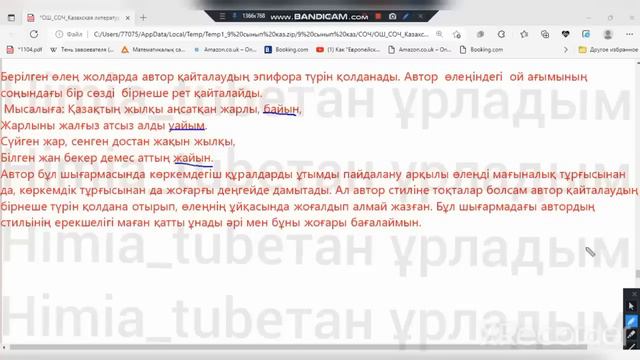Refresh the page
The width and height of the screenshot is (640, 360).
click(34, 34)
